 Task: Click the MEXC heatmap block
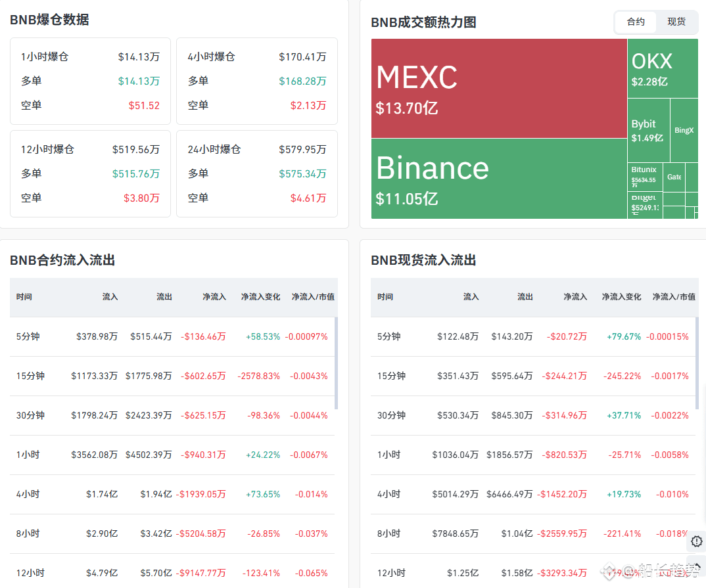tap(499, 88)
